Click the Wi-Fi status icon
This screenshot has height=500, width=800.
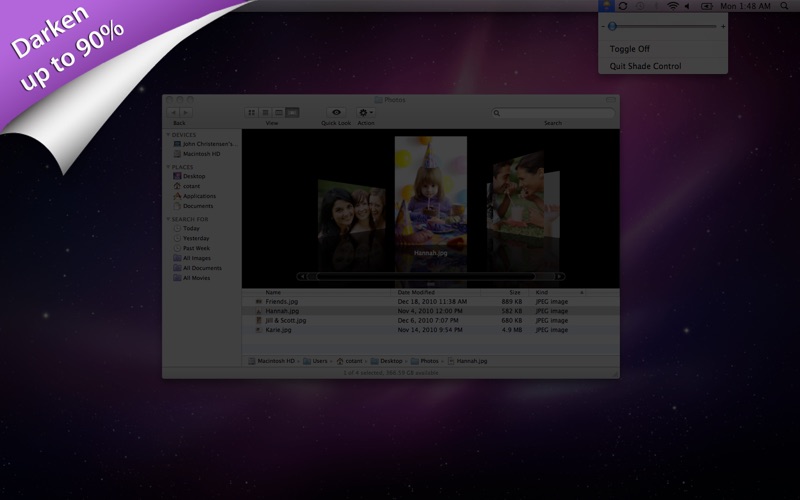click(673, 6)
